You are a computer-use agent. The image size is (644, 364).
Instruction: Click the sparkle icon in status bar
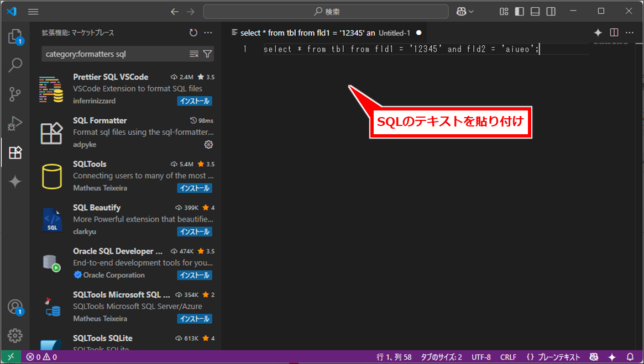point(612,357)
